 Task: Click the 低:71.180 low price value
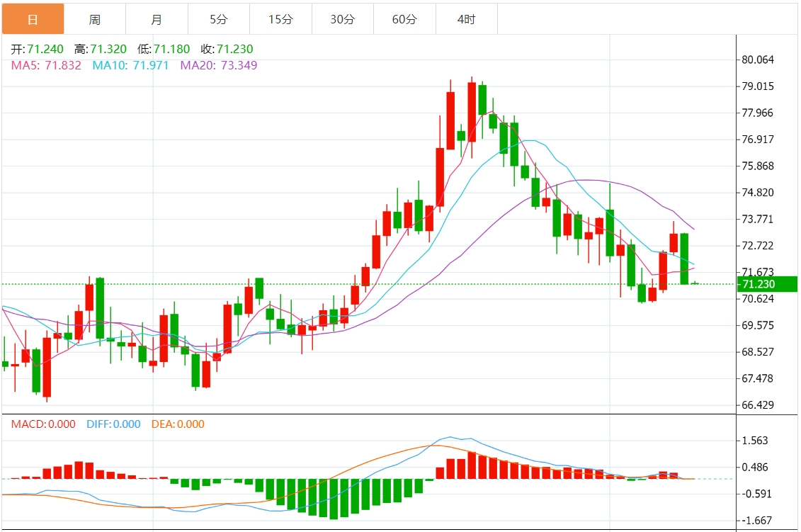coord(164,49)
